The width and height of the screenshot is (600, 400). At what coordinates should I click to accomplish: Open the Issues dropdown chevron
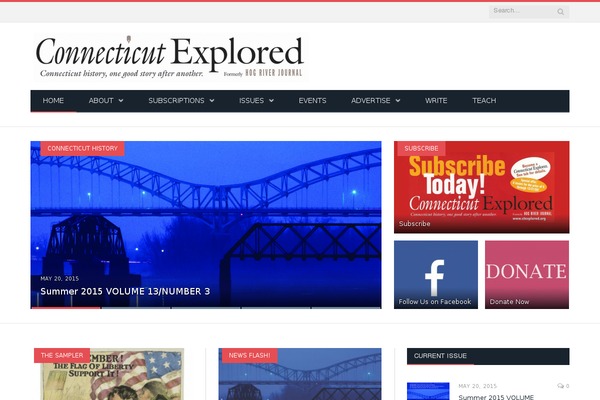[271, 101]
